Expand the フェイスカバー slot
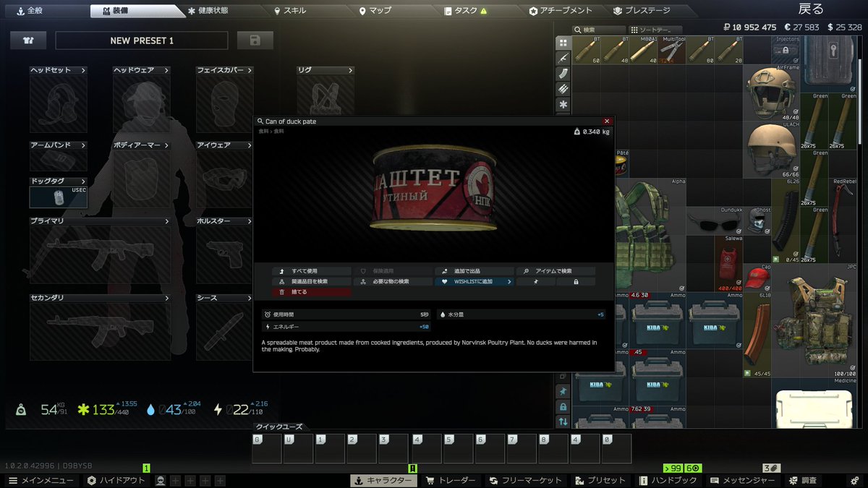This screenshot has height=488, width=868. pyautogui.click(x=225, y=70)
